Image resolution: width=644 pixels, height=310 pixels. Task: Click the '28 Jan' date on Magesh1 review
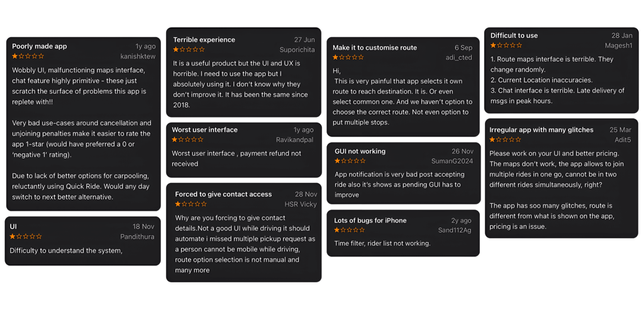point(622,35)
